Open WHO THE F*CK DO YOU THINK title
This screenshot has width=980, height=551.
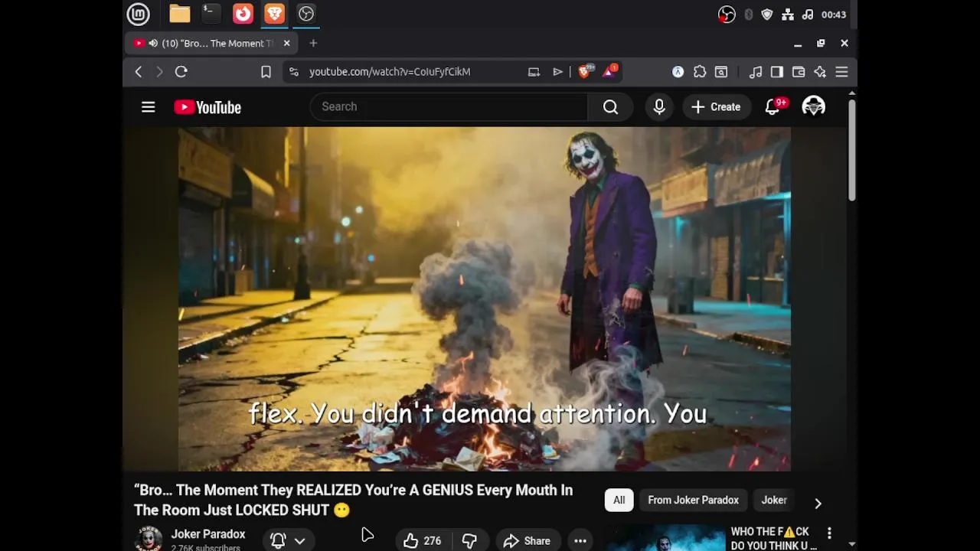click(773, 538)
